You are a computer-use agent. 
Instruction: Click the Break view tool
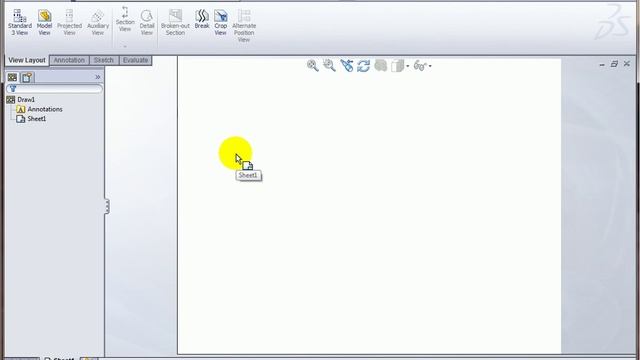202,19
